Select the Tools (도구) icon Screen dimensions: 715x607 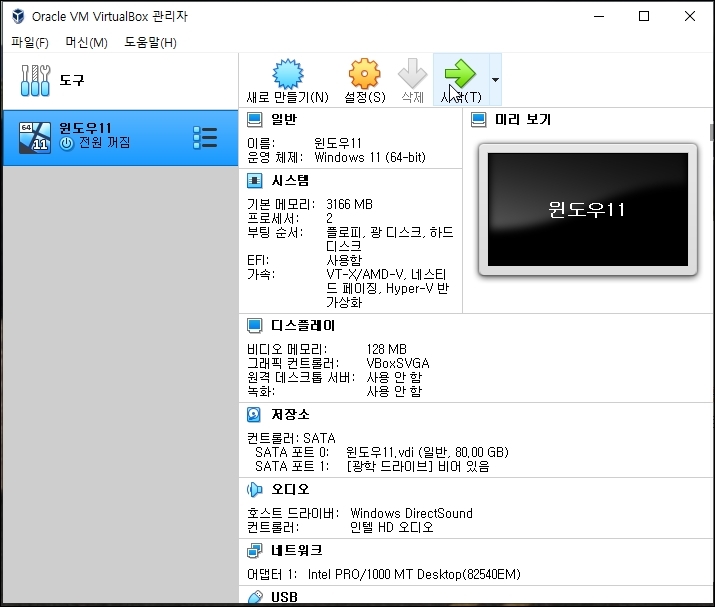[x=35, y=80]
